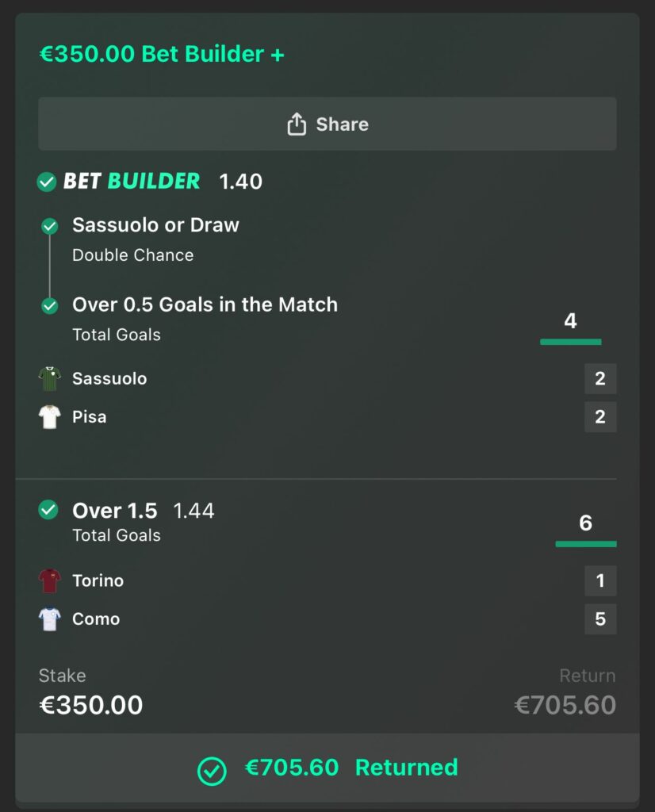This screenshot has width=655, height=812.
Task: Click the Torino maroon jersey icon
Action: [x=49, y=580]
